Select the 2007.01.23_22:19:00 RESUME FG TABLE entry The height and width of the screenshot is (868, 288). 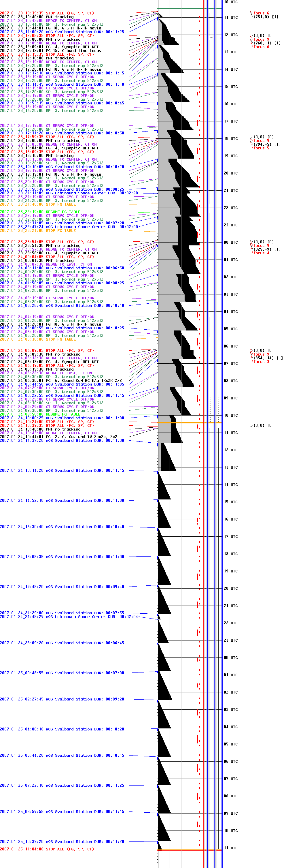[x=40, y=212]
